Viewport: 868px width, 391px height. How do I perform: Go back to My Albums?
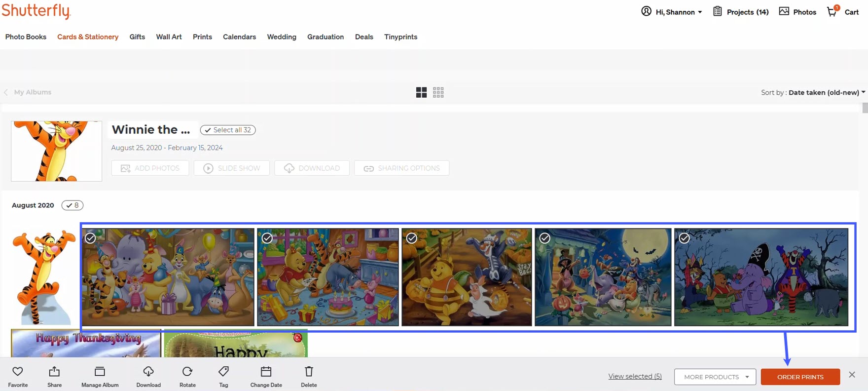tap(28, 92)
